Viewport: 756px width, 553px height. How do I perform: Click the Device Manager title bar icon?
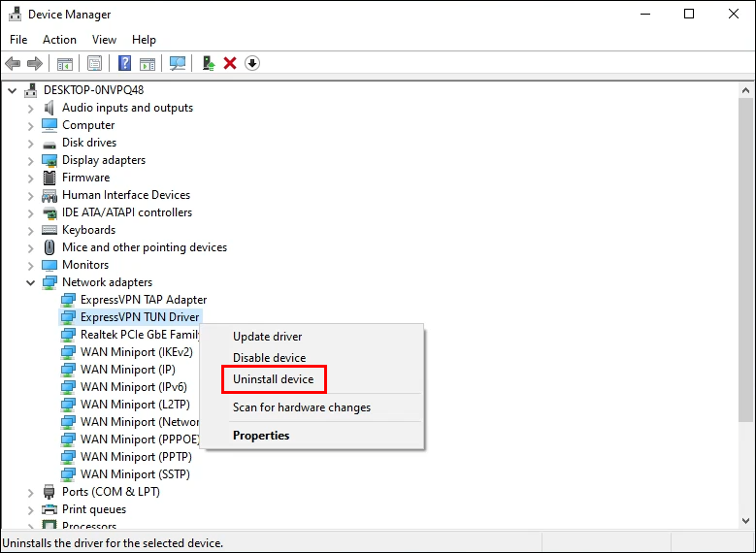[15, 15]
